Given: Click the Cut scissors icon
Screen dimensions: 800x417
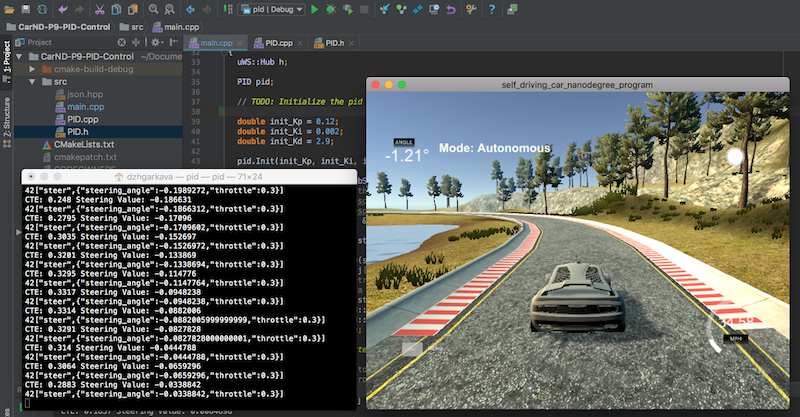Looking at the screenshot, I should pos(99,9).
